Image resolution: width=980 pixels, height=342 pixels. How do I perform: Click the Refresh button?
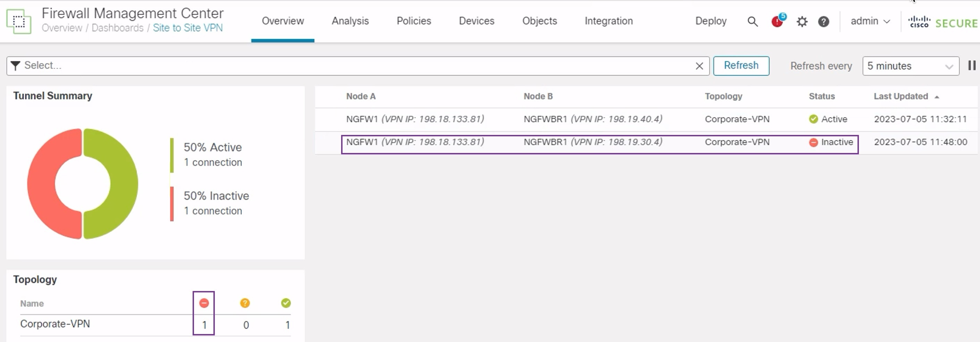pos(741,66)
